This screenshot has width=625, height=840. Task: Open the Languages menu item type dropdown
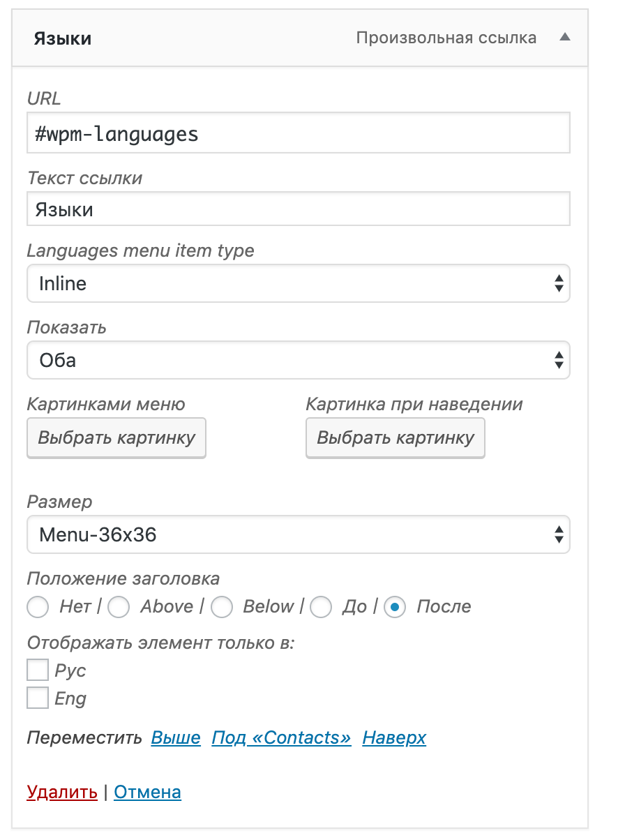click(298, 283)
